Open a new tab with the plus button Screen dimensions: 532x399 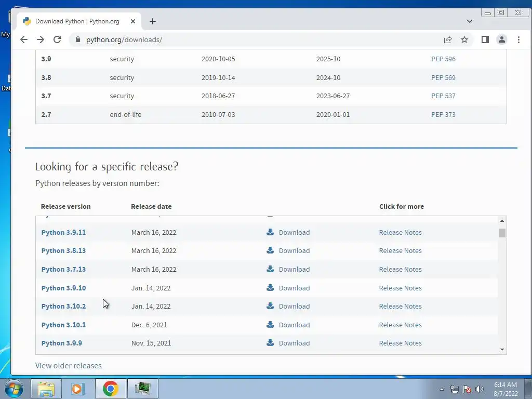[153, 21]
